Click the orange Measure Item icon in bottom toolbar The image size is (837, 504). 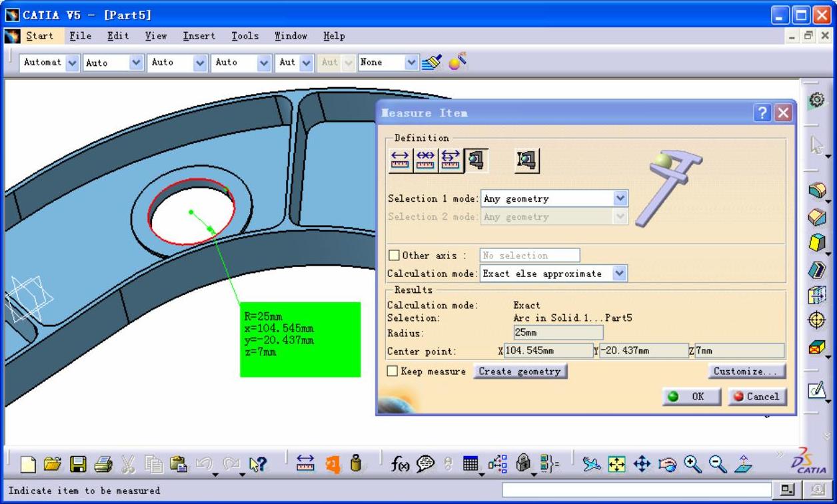click(x=333, y=464)
